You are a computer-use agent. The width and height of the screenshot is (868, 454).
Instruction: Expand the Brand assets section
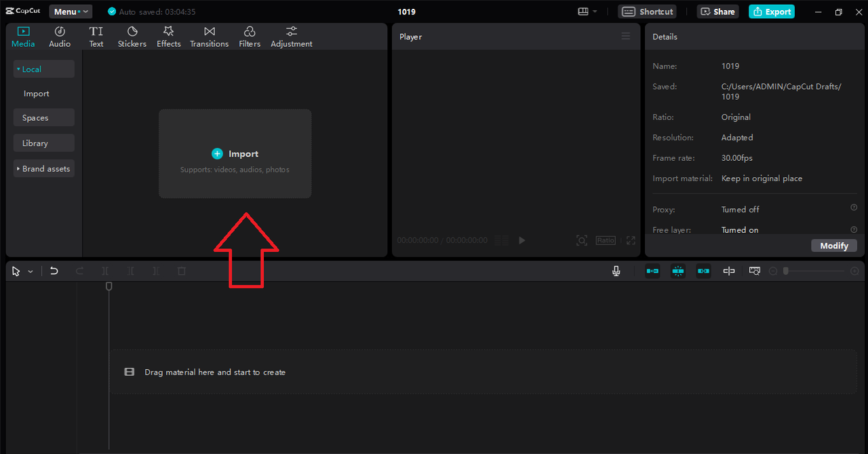[44, 168]
